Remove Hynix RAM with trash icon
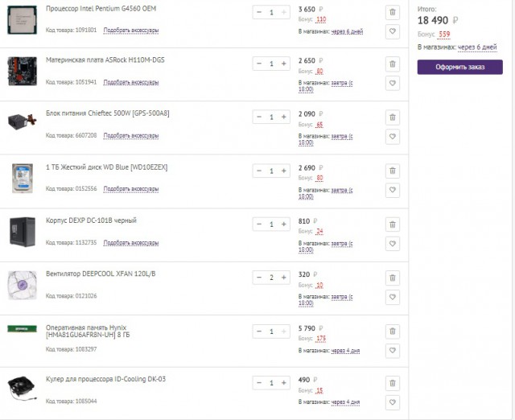This screenshot has height=420, width=515. coord(393,331)
